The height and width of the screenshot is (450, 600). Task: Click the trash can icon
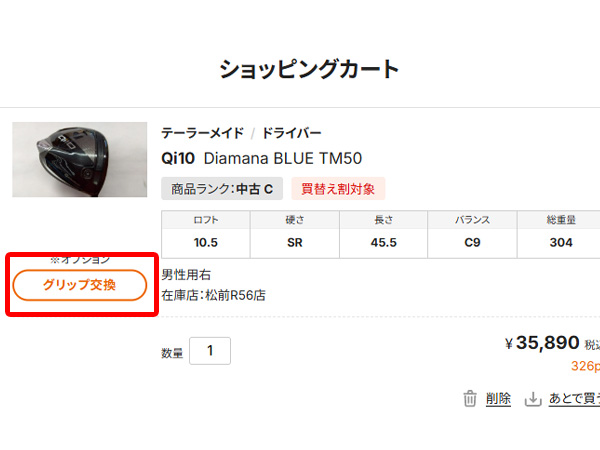[470, 399]
